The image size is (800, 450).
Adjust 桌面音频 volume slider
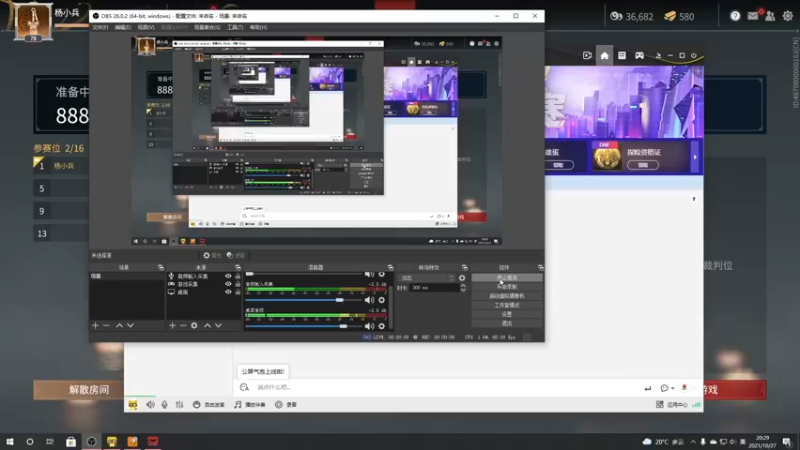pyautogui.click(x=303, y=326)
